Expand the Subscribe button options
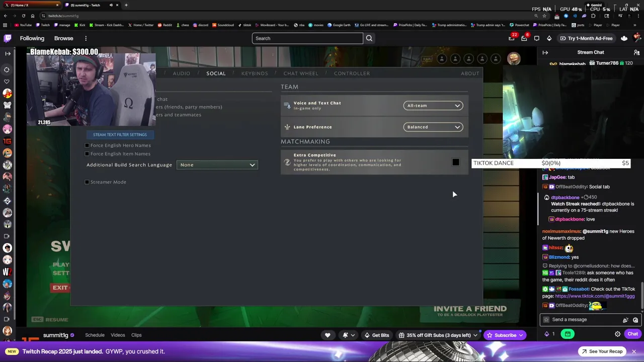Viewport: 644px width, 362px height. 521,335
